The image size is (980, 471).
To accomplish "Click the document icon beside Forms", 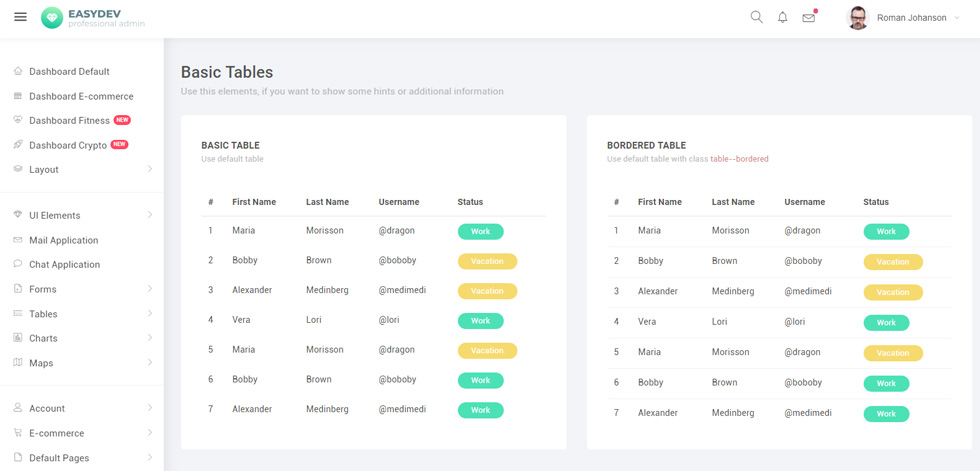I will pos(18,289).
